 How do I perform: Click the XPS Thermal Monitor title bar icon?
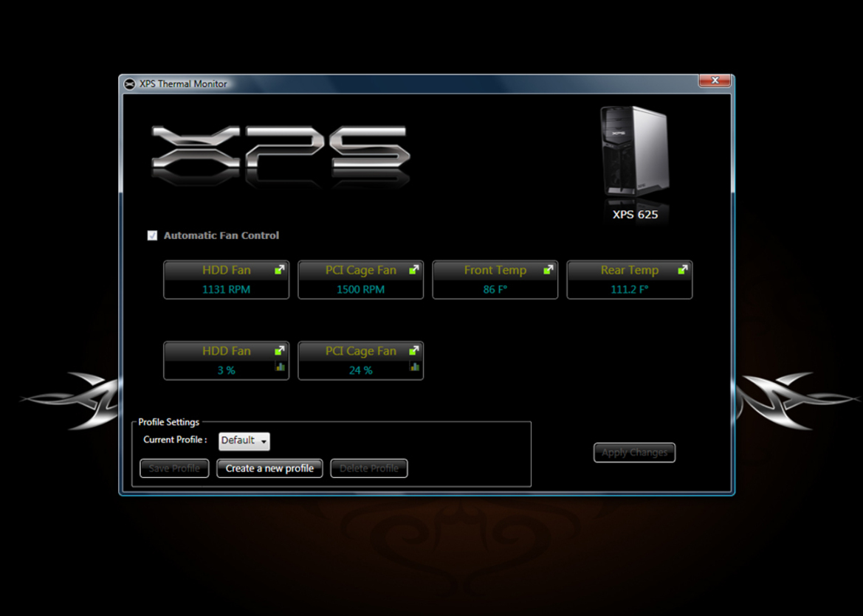pyautogui.click(x=129, y=83)
